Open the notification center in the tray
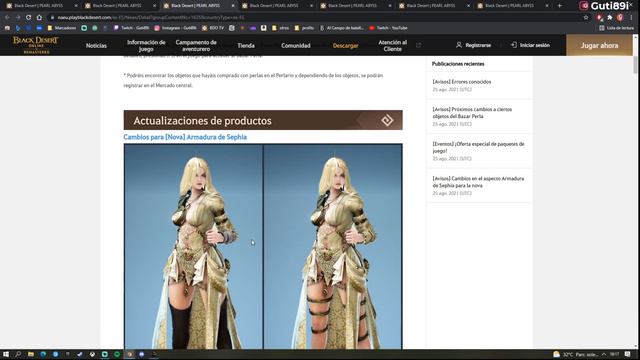This screenshot has height=360, width=640. 628,354
